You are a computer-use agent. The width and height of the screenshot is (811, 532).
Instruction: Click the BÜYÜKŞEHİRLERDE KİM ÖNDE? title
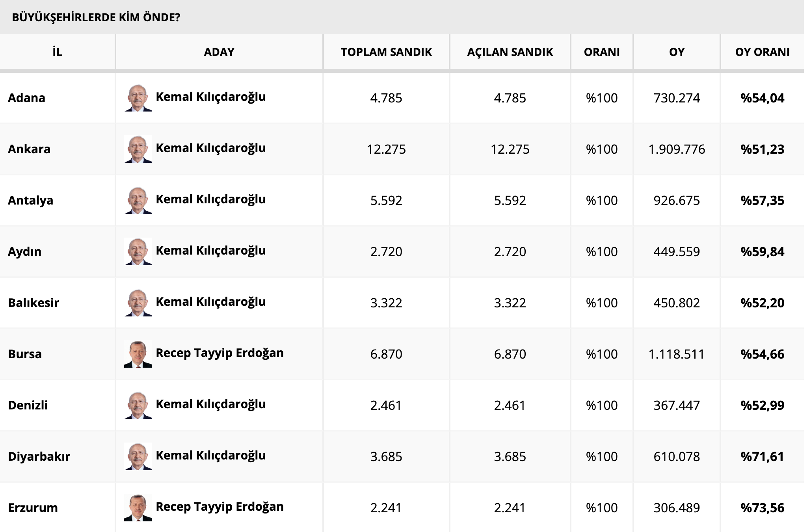(x=96, y=17)
